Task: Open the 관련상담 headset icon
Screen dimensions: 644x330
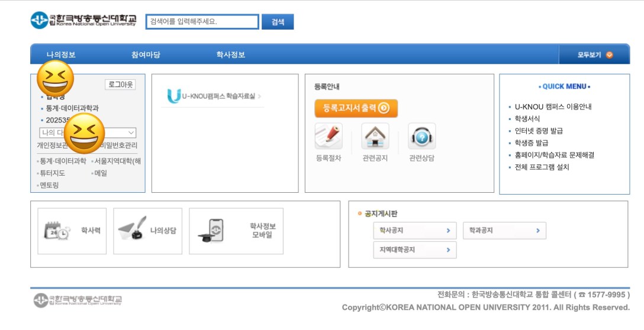Action: (421, 137)
